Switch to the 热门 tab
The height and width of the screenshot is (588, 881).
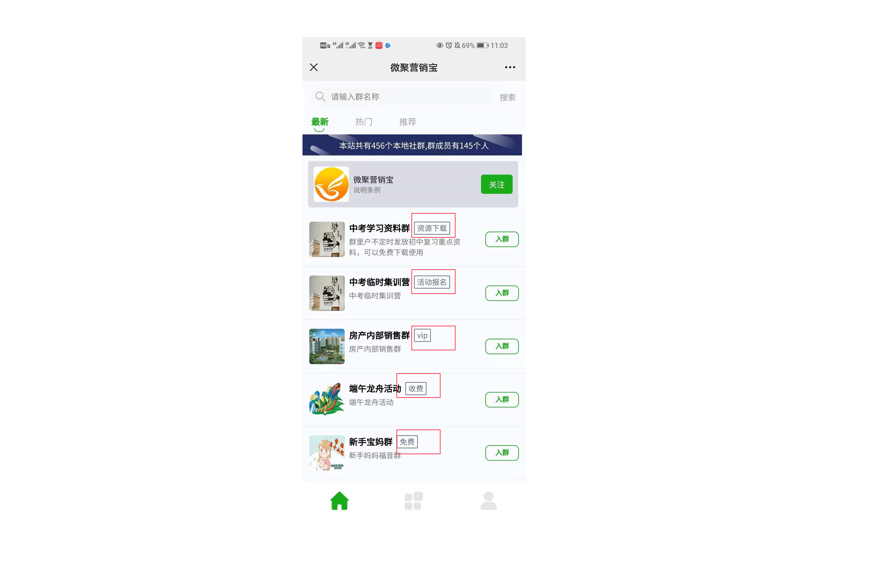point(364,122)
